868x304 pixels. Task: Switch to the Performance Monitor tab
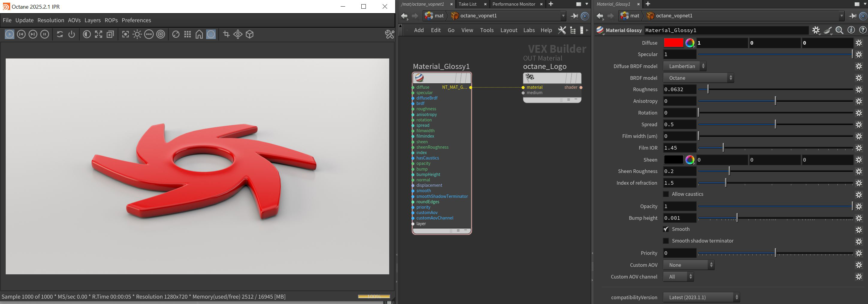coord(514,4)
